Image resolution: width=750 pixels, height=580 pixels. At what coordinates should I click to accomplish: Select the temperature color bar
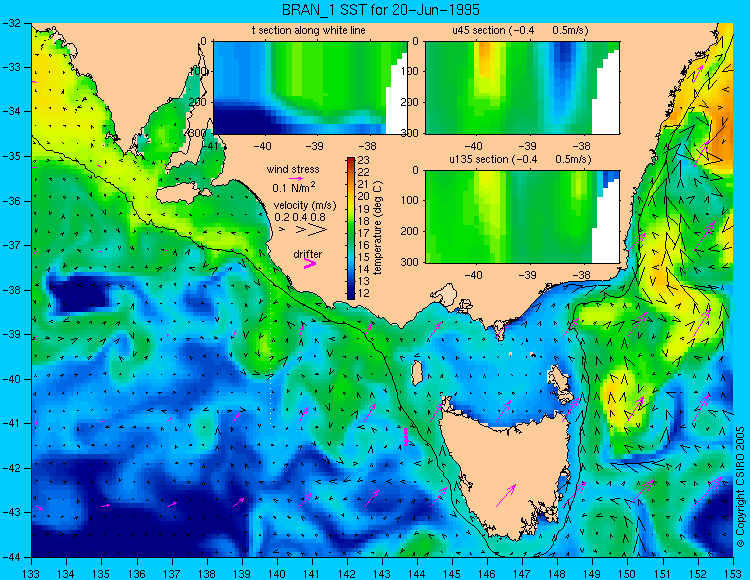click(351, 229)
